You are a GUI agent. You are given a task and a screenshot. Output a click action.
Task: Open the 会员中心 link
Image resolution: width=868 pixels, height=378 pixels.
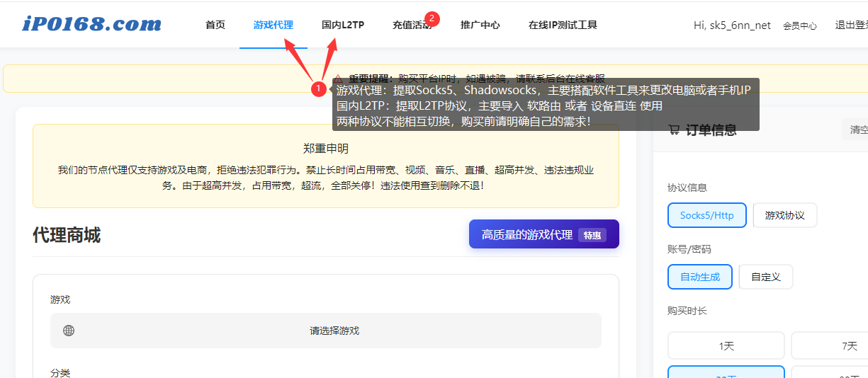click(x=800, y=25)
